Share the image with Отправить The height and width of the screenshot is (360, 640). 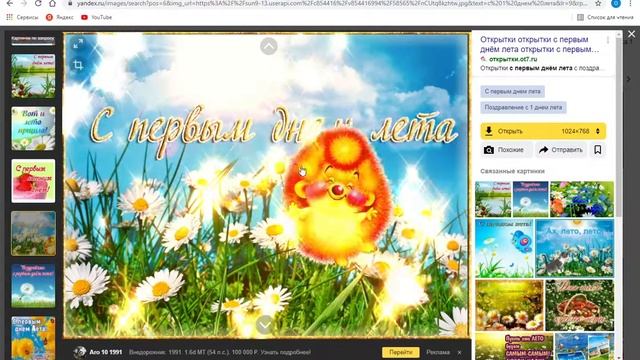pos(561,150)
